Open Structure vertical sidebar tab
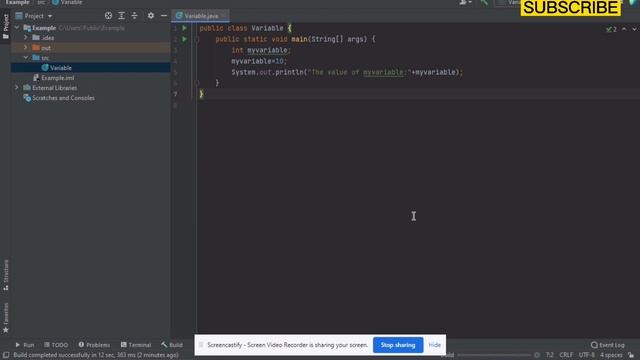The image size is (640, 360). tap(5, 275)
